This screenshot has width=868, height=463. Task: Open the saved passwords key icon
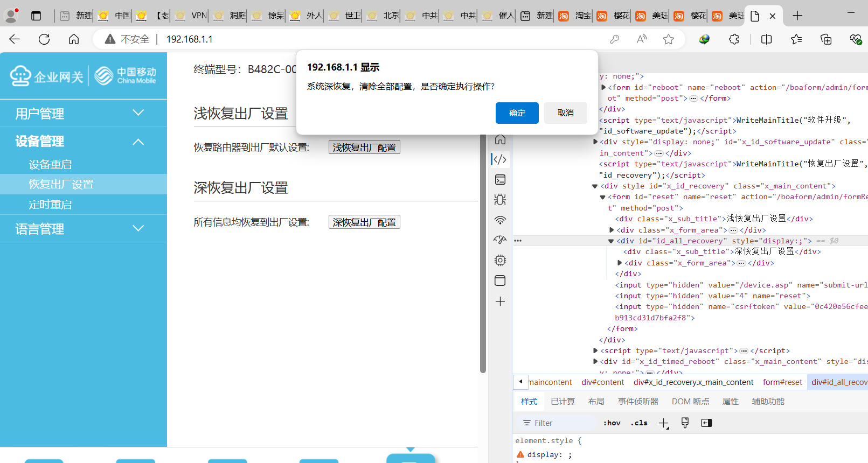click(x=614, y=39)
